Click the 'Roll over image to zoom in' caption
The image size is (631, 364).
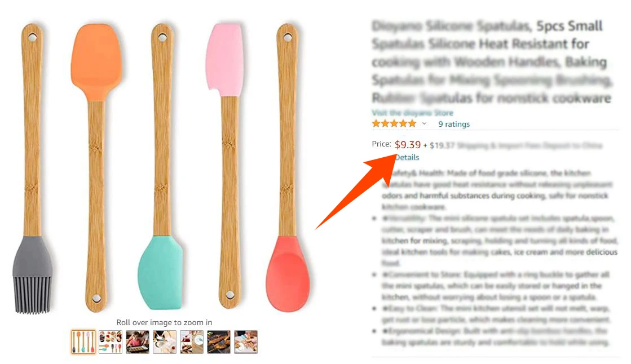click(164, 322)
